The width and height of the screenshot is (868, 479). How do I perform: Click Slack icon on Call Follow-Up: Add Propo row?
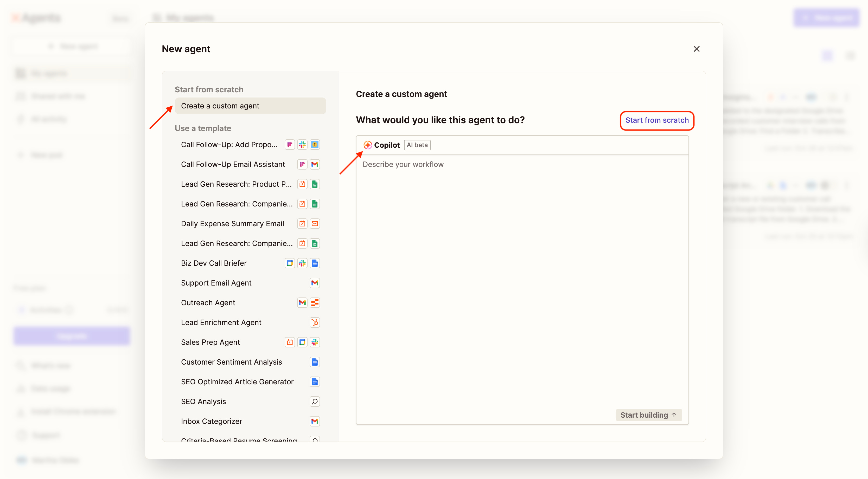302,145
